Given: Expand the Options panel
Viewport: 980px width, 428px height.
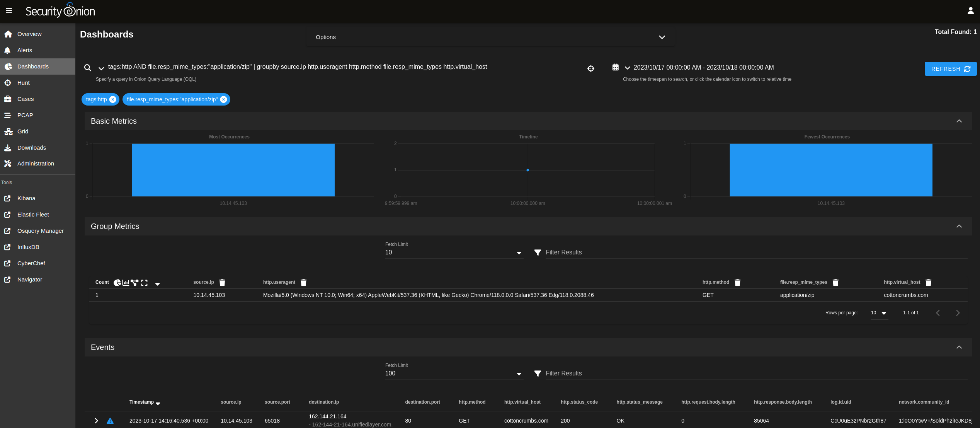Looking at the screenshot, I should pos(662,37).
